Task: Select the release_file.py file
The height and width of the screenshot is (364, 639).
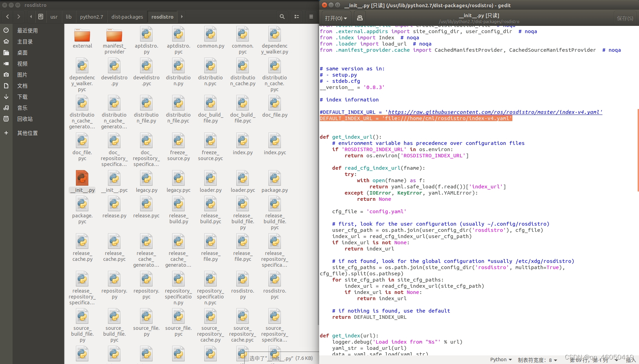Action: pos(210,248)
